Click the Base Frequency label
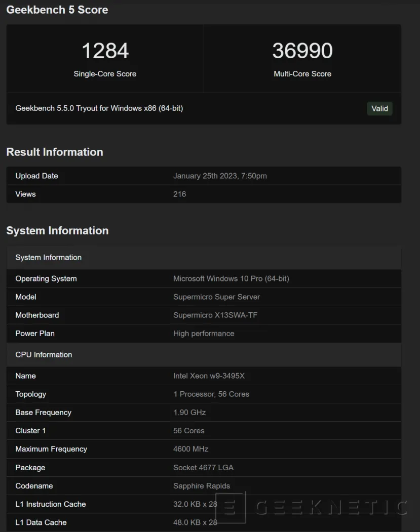Screen dimensions: 420x532 click(44, 413)
